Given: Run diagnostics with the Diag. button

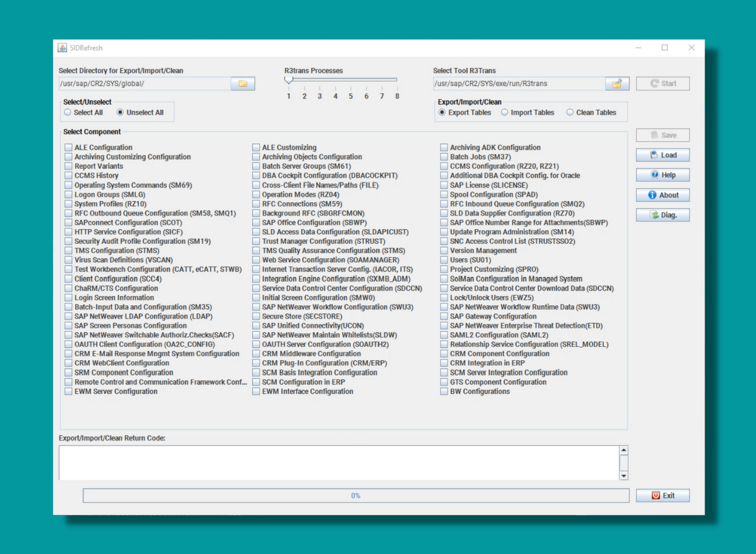Looking at the screenshot, I should pos(663,215).
